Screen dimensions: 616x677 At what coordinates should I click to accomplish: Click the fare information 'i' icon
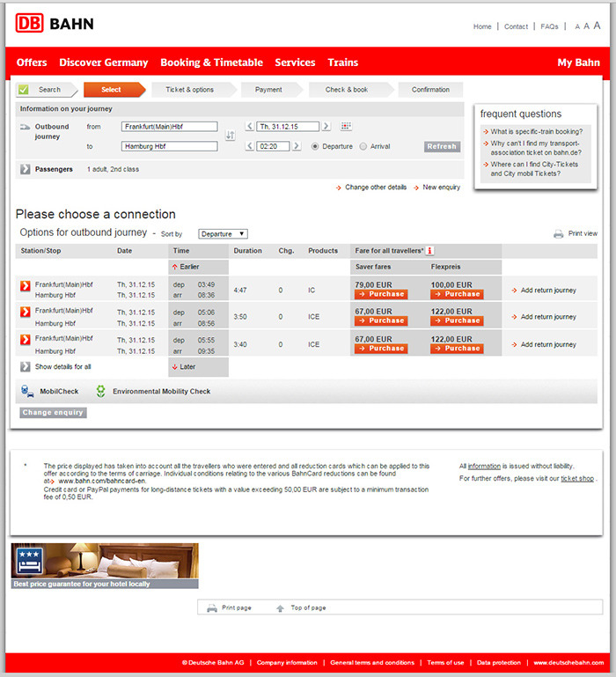pyautogui.click(x=429, y=250)
